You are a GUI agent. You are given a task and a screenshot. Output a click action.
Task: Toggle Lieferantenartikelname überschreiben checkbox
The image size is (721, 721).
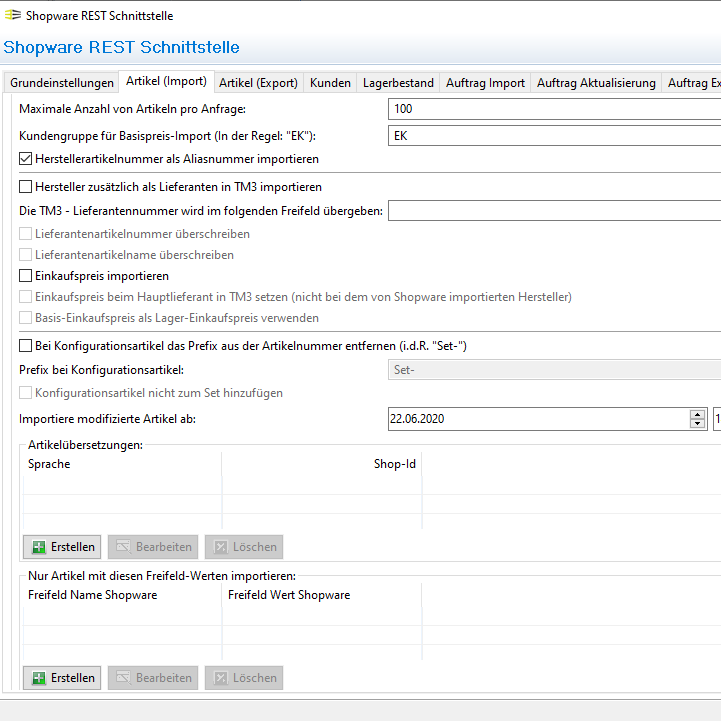(25, 255)
